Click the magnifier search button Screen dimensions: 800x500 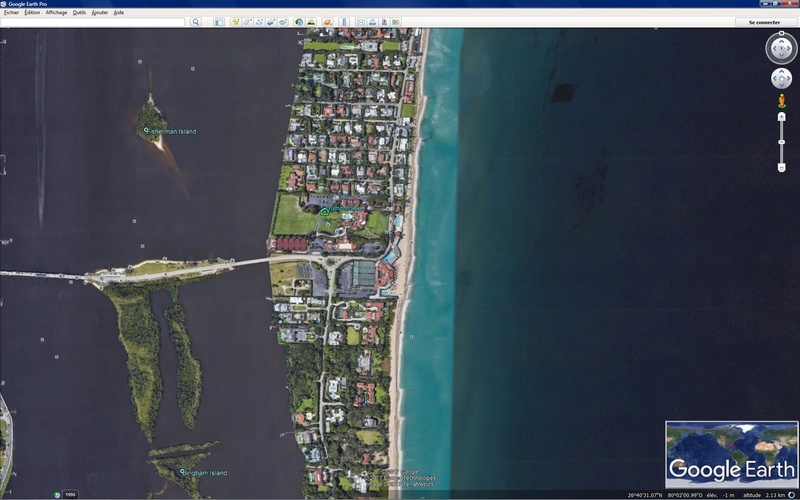pos(195,22)
